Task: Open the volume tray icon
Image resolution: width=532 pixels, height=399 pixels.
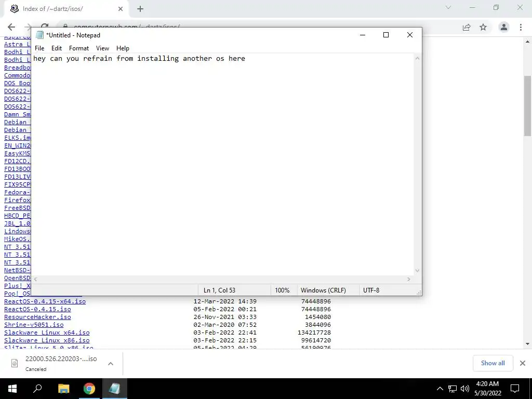Action: [x=465, y=389]
